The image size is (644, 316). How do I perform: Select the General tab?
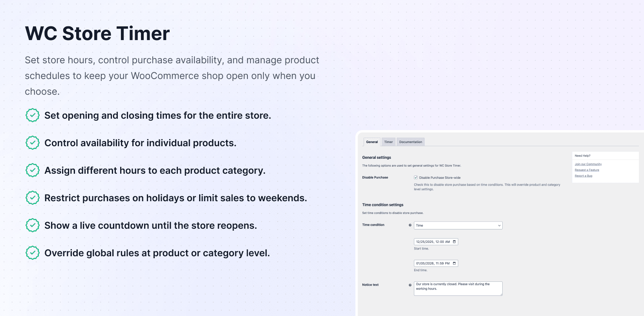tap(372, 142)
